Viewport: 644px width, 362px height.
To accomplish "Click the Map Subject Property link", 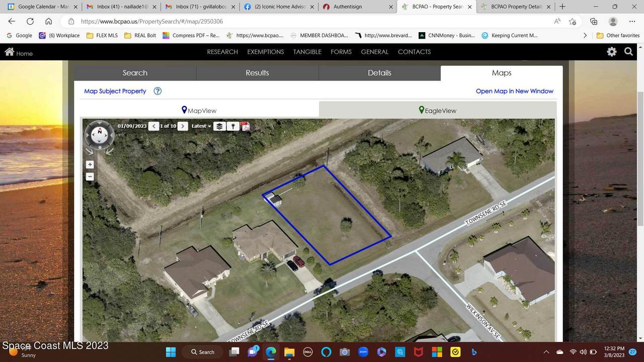I will (x=115, y=91).
